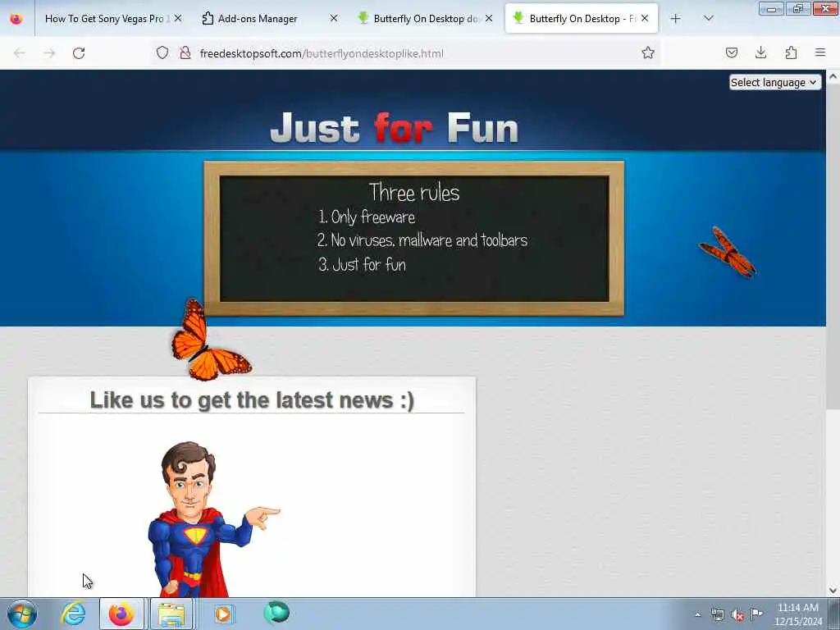
Task: Close the How To Get Sony Vegas Pro tab
Action: click(178, 19)
